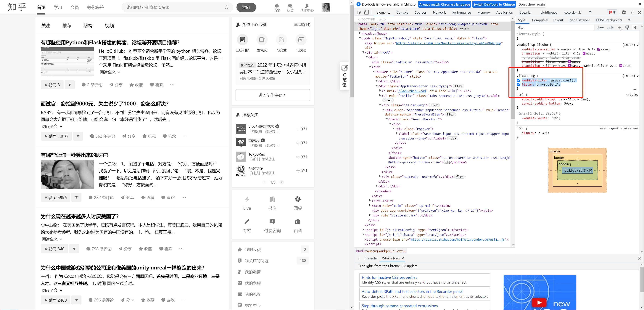This screenshot has height=310, width=644.
Task: Toggle the :hov element state button
Action: pyautogui.click(x=600, y=28)
